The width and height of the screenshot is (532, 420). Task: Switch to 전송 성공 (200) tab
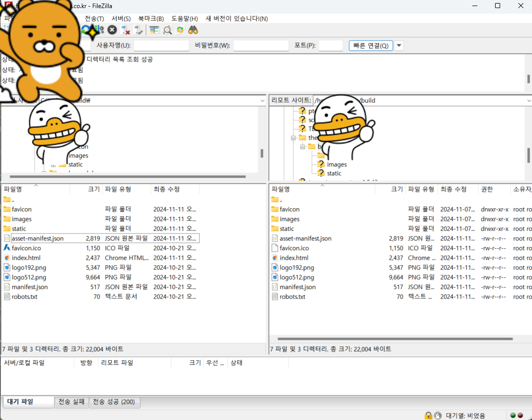pos(114,402)
